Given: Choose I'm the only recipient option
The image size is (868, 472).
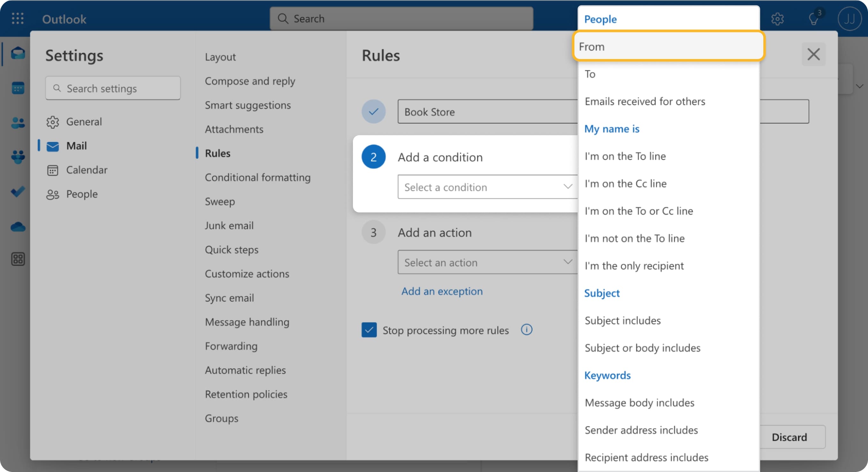Looking at the screenshot, I should tap(634, 266).
